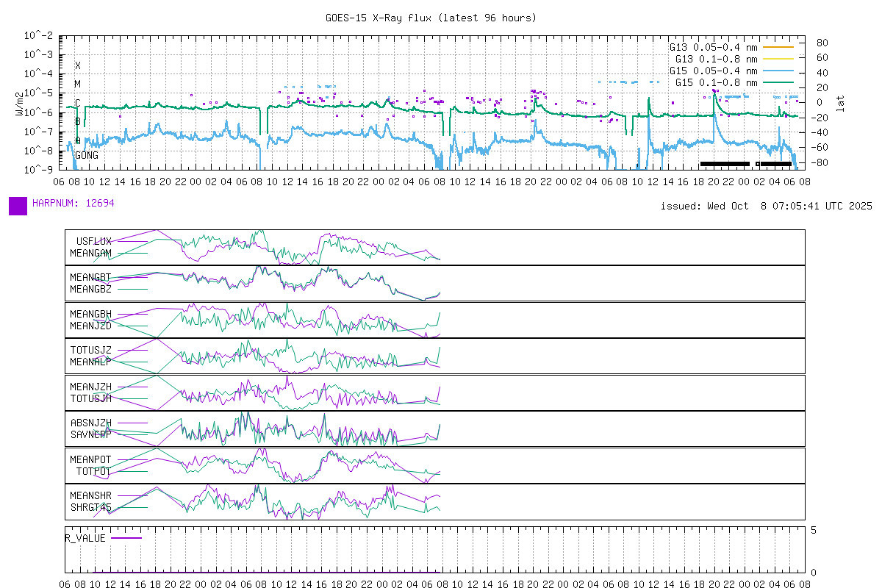The width and height of the screenshot is (882, 588).
Task: Click the 'USFLUX' panel label
Action: pos(94,241)
